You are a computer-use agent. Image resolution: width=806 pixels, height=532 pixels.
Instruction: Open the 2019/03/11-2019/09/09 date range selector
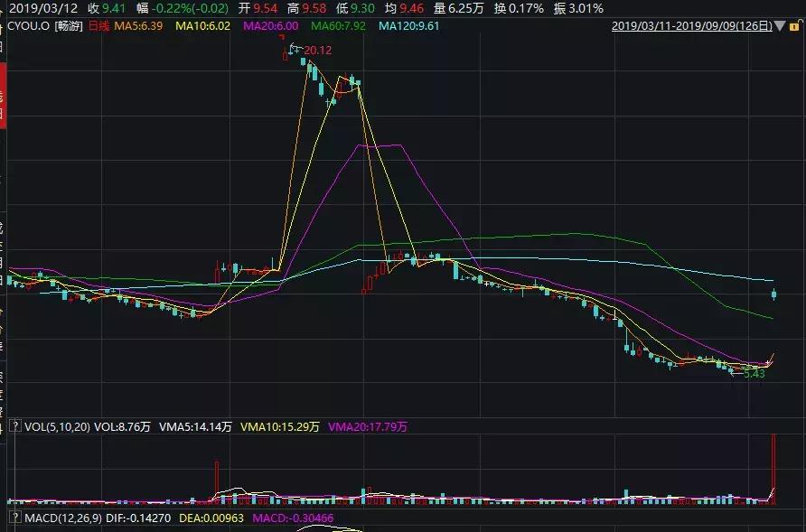pyautogui.click(x=693, y=28)
